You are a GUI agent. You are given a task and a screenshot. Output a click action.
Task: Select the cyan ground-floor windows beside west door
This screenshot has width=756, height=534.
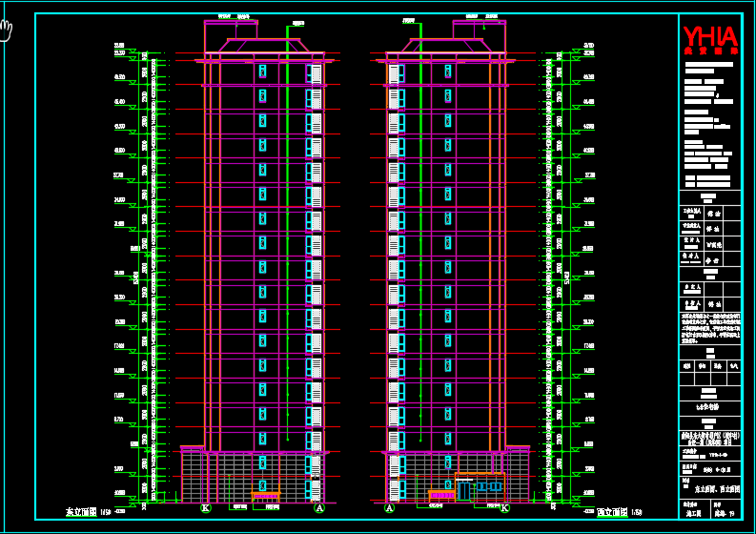[x=489, y=487]
